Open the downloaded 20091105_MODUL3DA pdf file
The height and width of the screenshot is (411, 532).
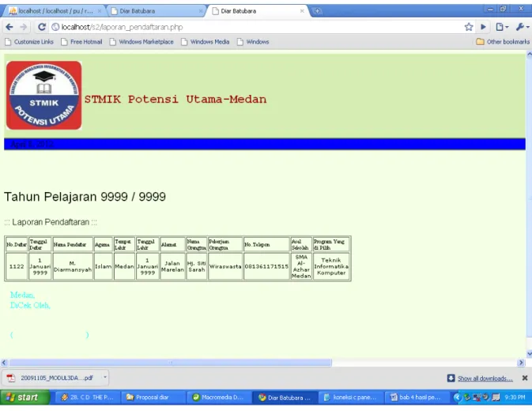[x=51, y=378]
